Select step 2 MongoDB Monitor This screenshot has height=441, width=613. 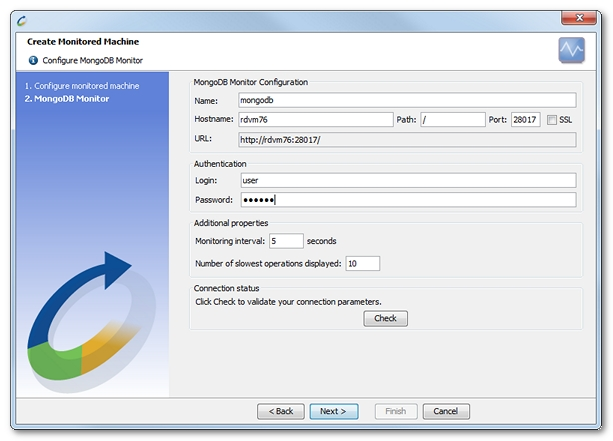pos(67,99)
